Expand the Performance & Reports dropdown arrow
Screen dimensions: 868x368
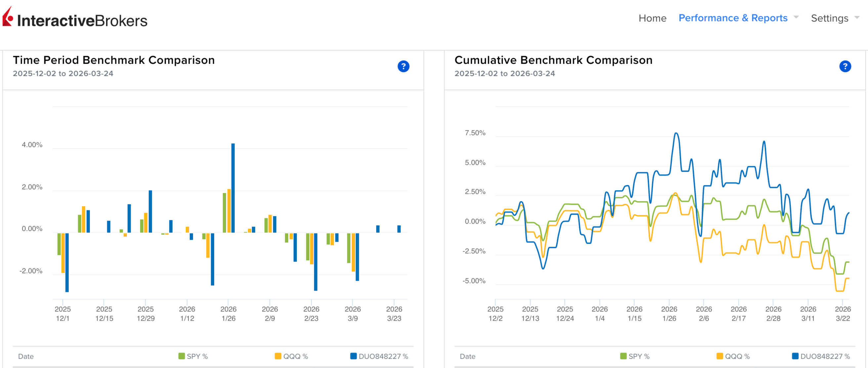pyautogui.click(x=796, y=17)
